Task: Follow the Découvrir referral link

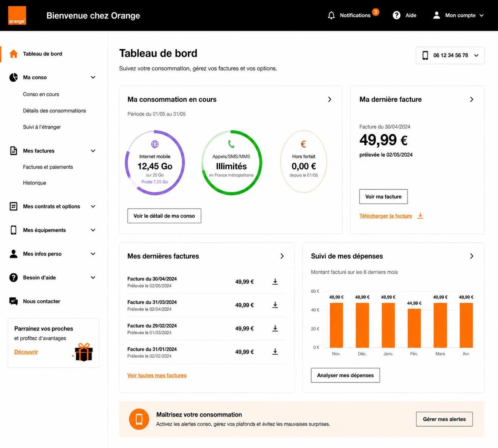Action: click(26, 352)
